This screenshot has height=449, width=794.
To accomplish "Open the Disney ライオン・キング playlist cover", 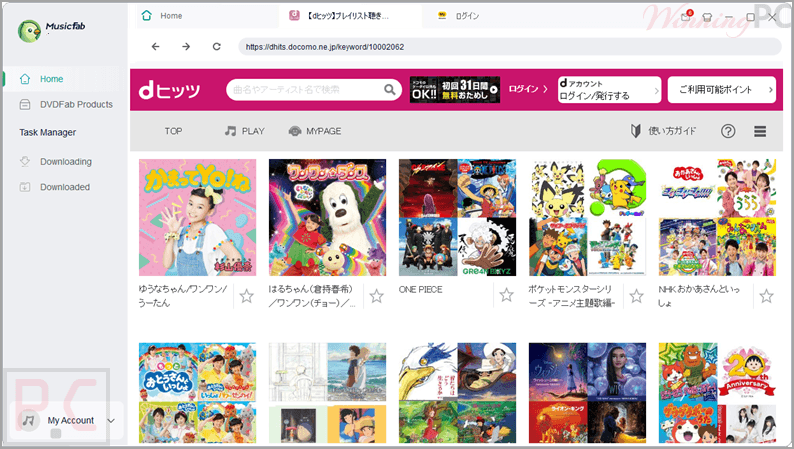I will click(587, 393).
